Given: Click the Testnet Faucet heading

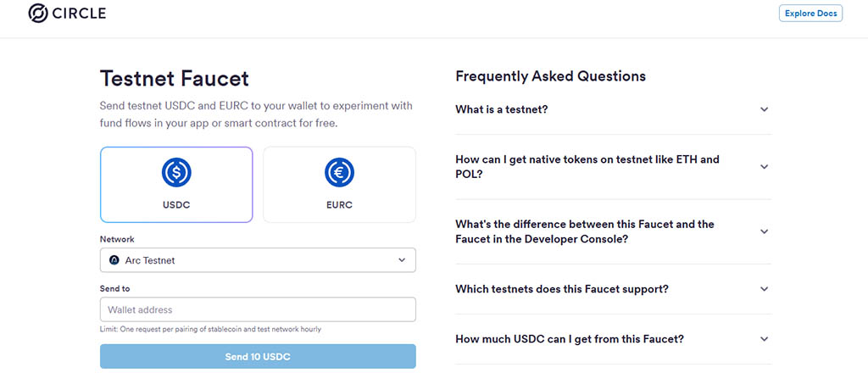Looking at the screenshot, I should [x=175, y=79].
